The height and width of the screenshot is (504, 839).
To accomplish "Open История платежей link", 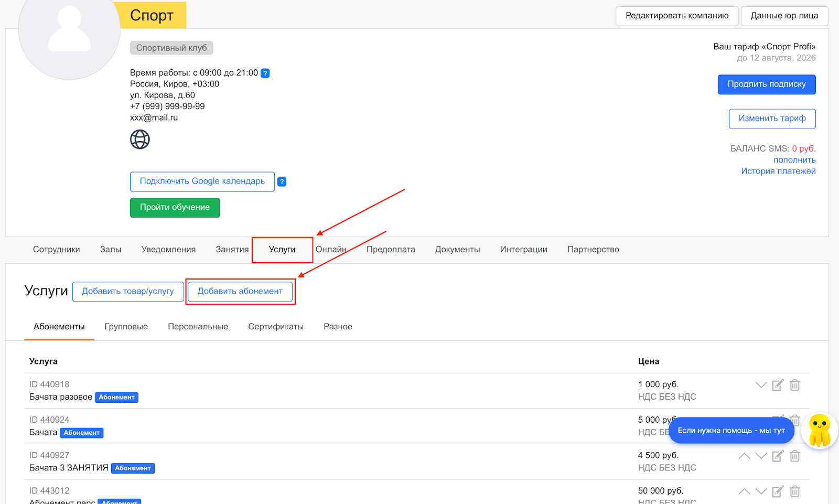I will [778, 171].
